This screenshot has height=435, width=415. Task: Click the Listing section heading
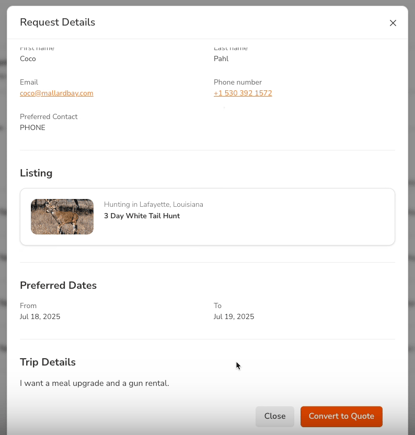[x=36, y=173]
